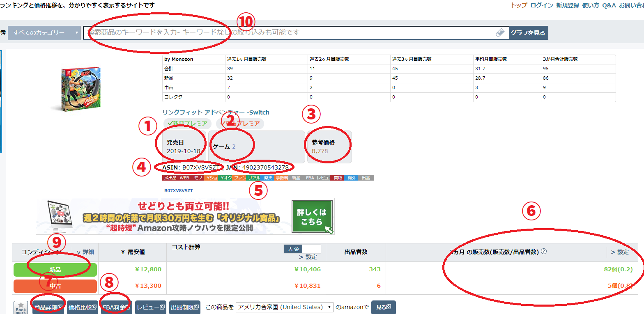Open 出品制限 listing restrictions

[185, 307]
